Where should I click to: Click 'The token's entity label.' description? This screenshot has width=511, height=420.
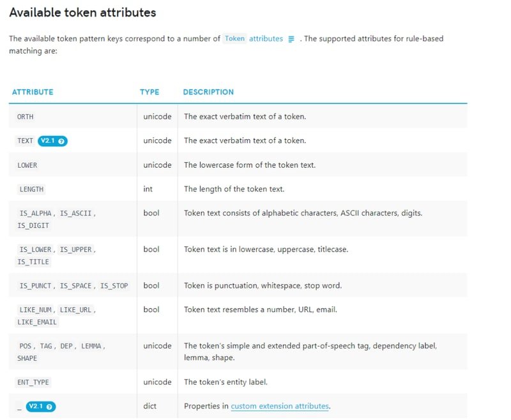click(x=225, y=382)
